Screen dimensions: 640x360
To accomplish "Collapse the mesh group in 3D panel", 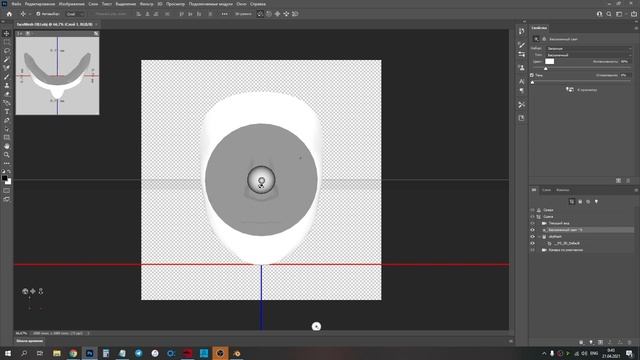I will pos(539,237).
